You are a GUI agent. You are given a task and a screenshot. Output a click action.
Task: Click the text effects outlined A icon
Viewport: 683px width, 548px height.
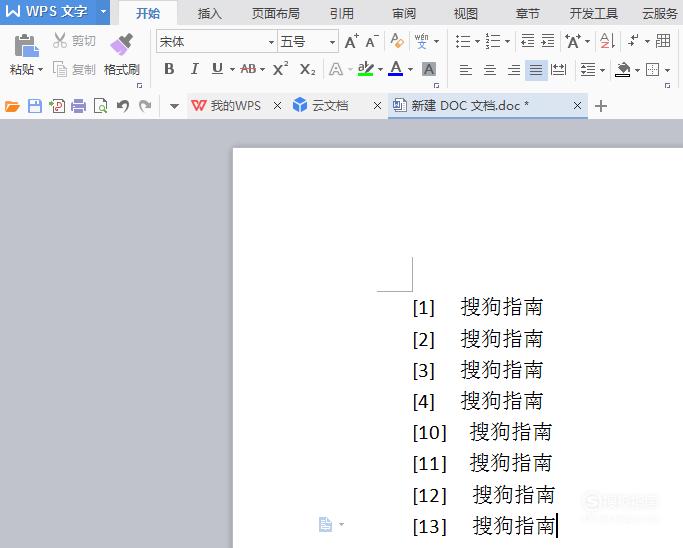pos(336,69)
